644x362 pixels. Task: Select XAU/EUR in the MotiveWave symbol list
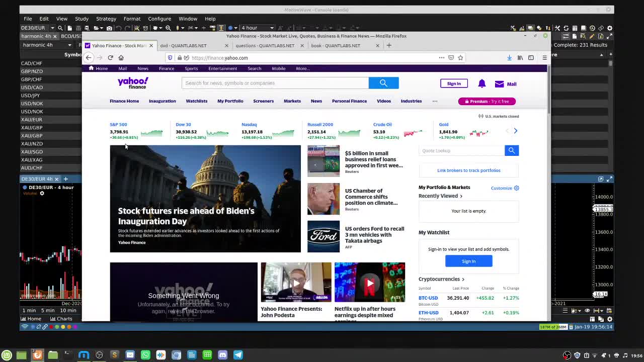click(32, 120)
